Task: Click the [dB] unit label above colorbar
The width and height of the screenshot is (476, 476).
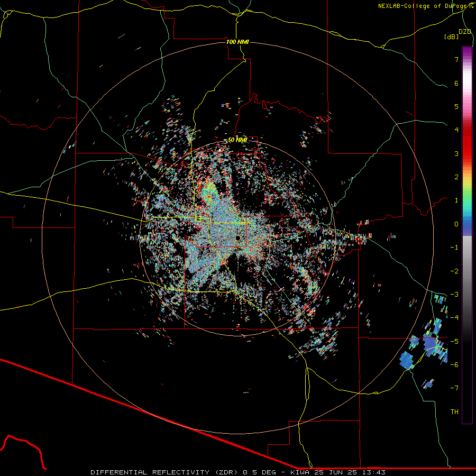Action: tap(451, 36)
